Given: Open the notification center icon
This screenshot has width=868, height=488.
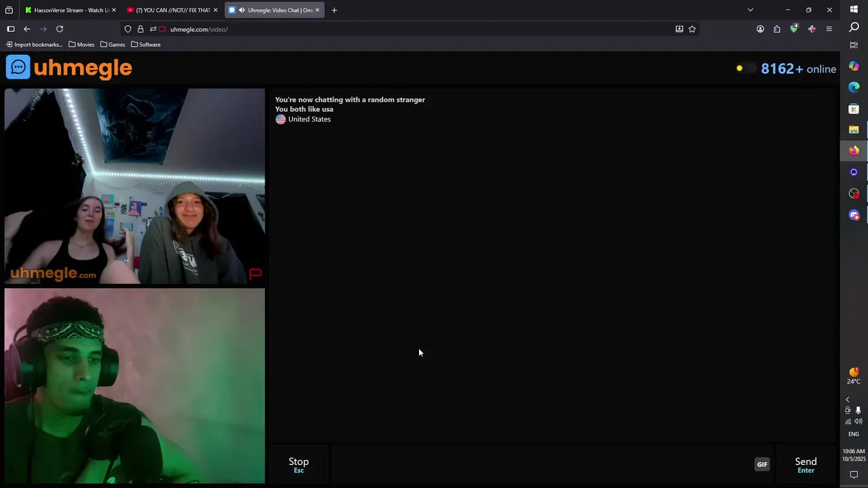Looking at the screenshot, I should click(854, 475).
